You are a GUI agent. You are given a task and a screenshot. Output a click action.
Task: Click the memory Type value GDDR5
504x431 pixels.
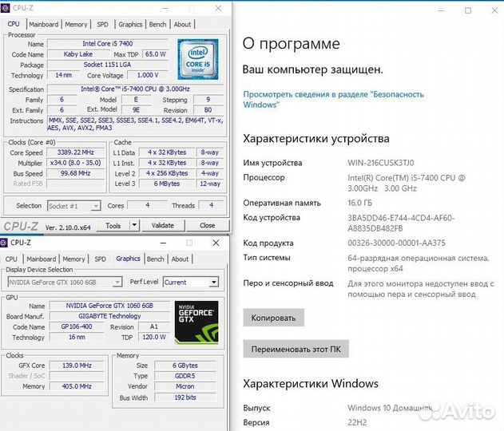tap(185, 376)
